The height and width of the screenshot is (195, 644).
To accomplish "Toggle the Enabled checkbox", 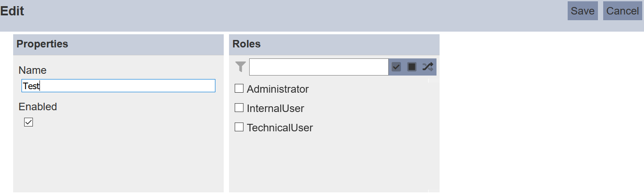I will click(29, 122).
